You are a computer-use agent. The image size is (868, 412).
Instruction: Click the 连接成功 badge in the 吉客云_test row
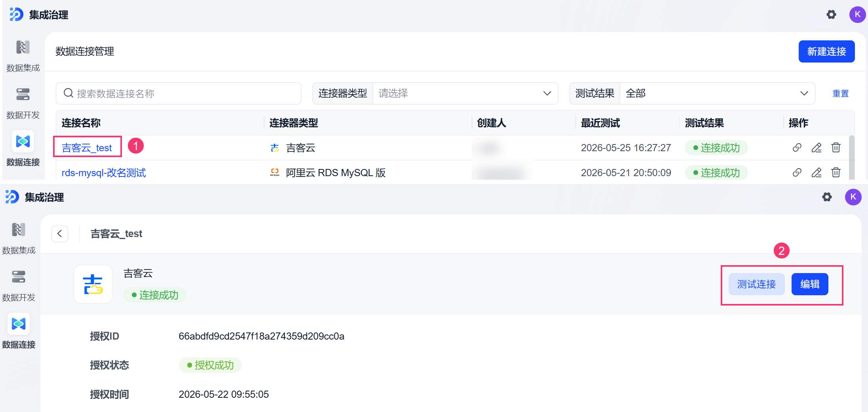click(x=716, y=148)
